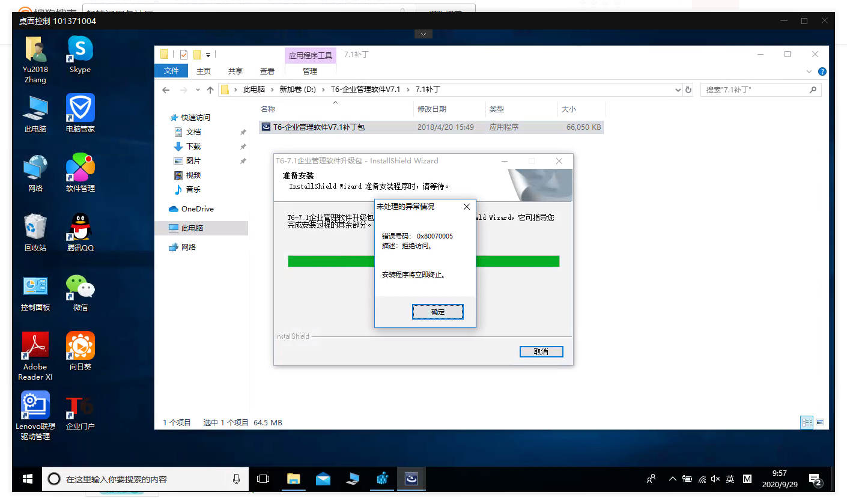The height and width of the screenshot is (504, 847).
Task: Select 网络 in Explorer navigation pane
Action: (x=189, y=247)
